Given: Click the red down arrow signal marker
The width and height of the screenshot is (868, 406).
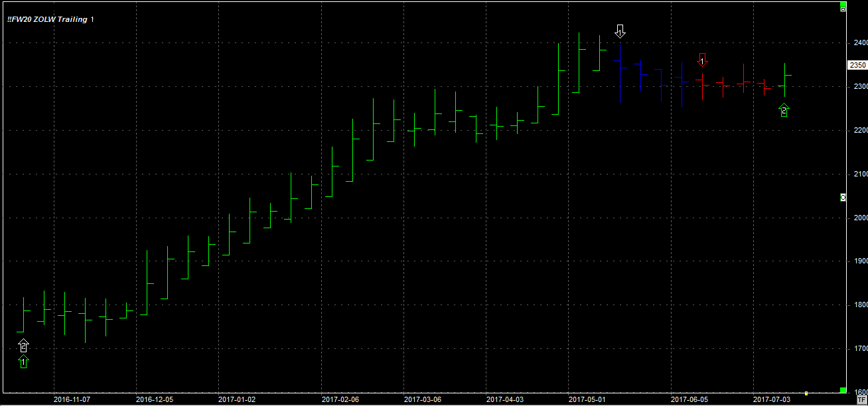Looking at the screenshot, I should (x=702, y=60).
